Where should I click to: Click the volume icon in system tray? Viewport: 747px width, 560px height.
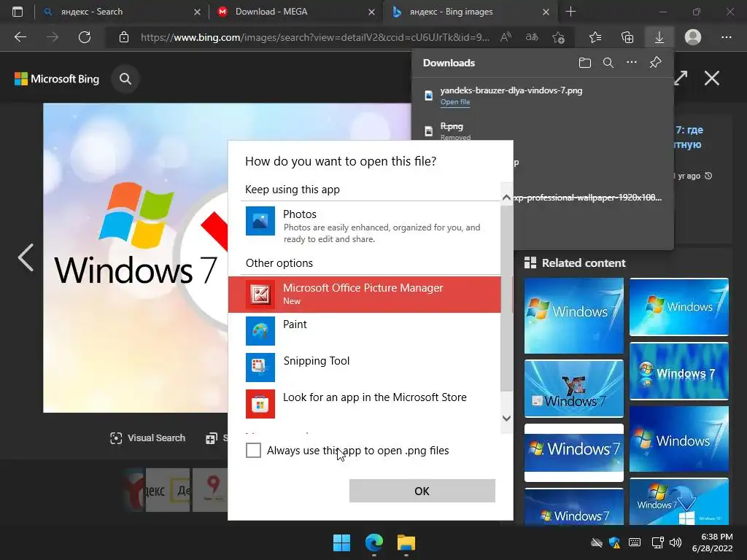(676, 542)
